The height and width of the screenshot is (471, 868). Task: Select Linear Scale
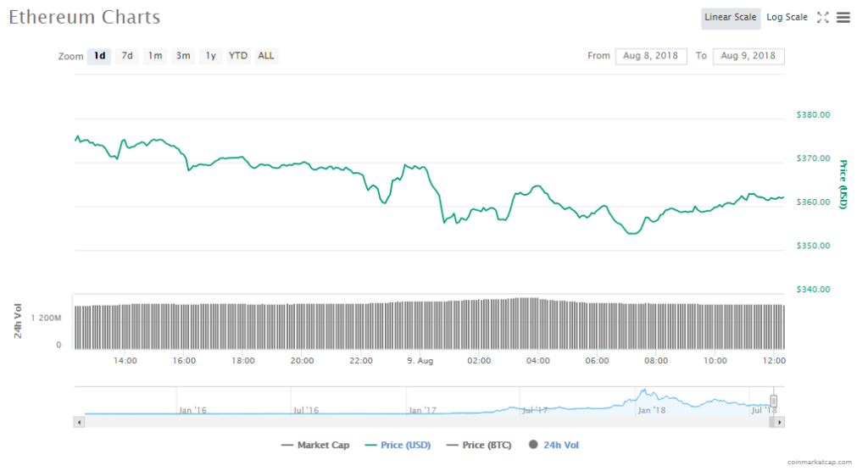click(x=730, y=17)
